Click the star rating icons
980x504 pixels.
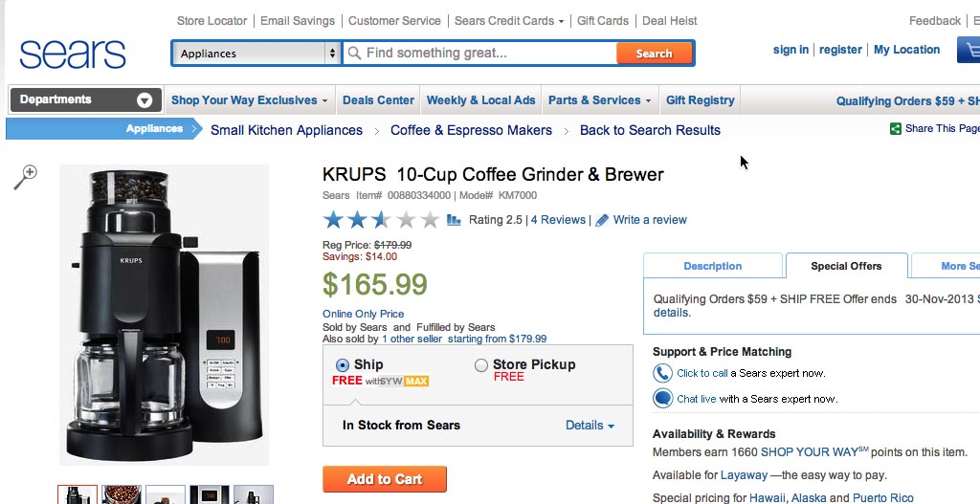381,220
